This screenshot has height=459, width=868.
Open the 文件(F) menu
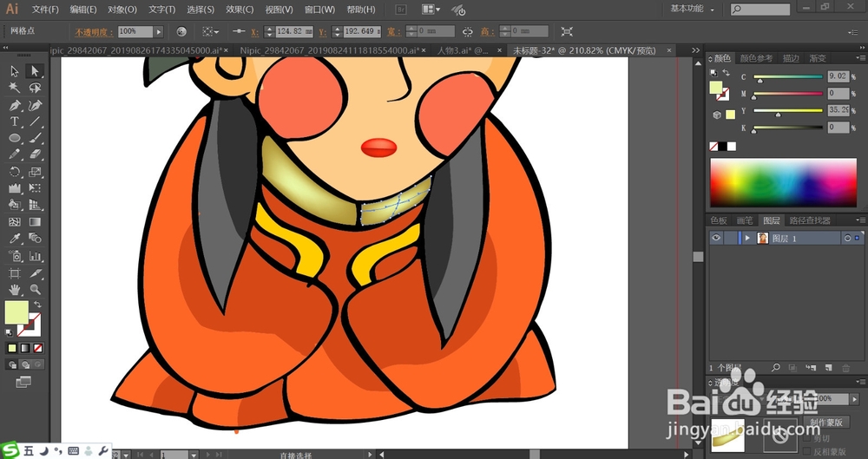click(45, 10)
